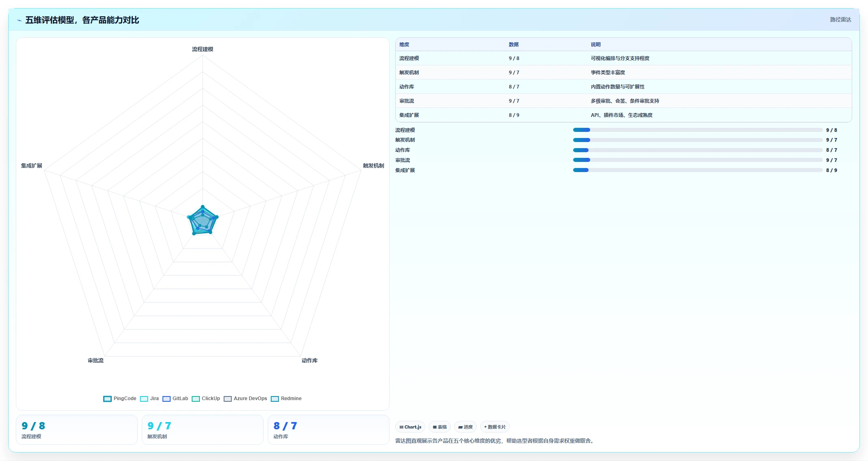868x461 pixels.
Task: Click the 维度 column header
Action: tap(404, 45)
